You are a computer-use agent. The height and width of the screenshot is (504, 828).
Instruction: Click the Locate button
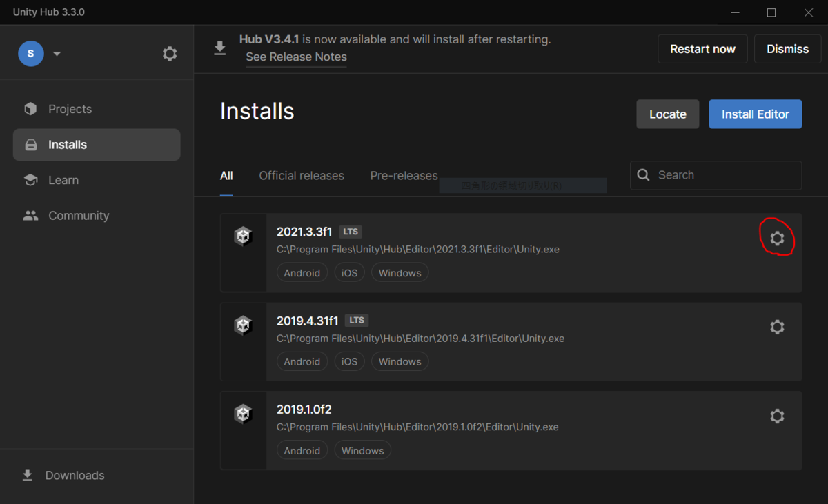pos(668,114)
